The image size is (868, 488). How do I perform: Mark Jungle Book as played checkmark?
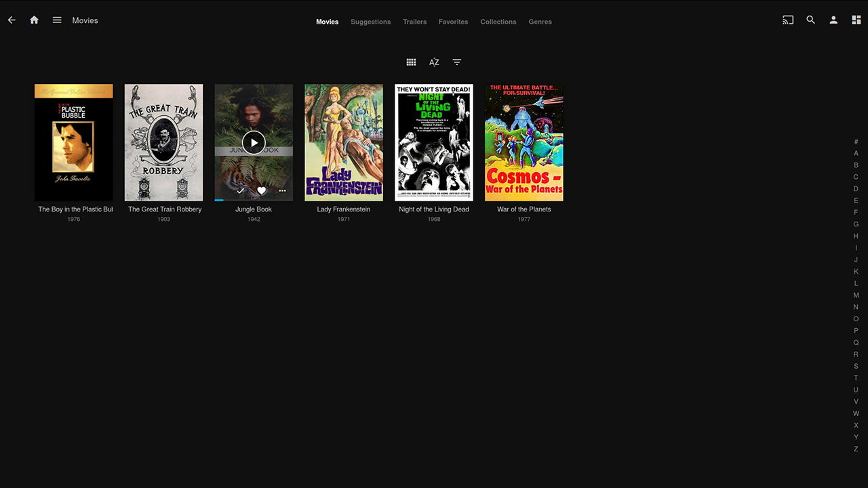tap(240, 191)
